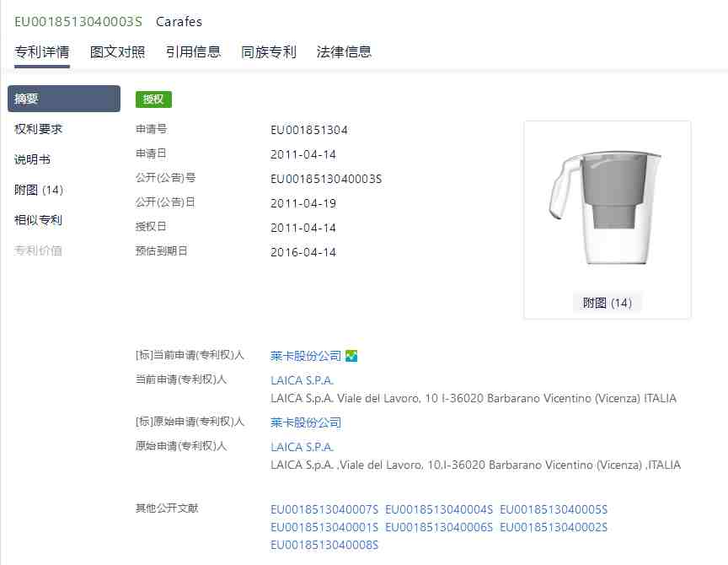Click application number value EU001851304

309,130
